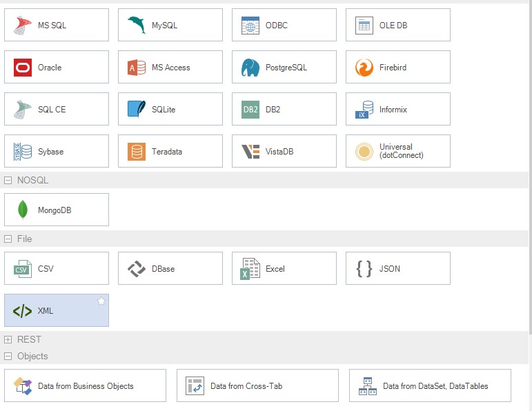The width and height of the screenshot is (532, 411).
Task: Select the XML code brackets icon
Action: (22, 311)
